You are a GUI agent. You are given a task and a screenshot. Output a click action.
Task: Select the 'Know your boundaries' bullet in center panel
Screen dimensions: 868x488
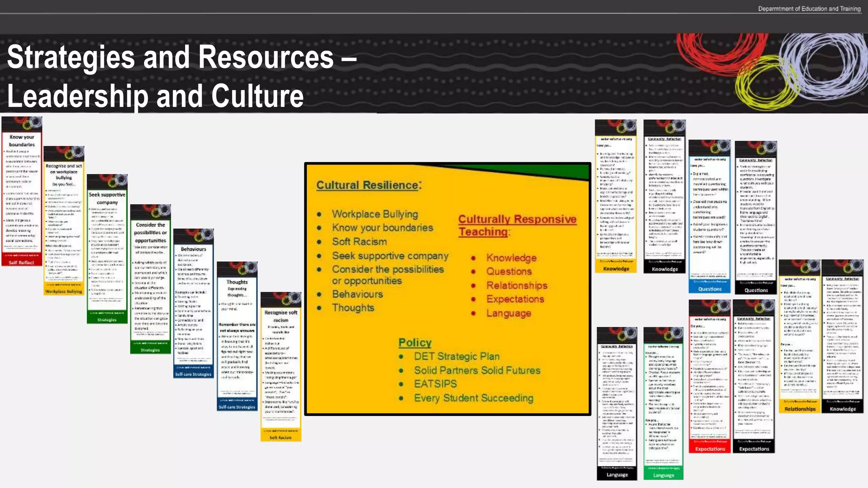pyautogui.click(x=382, y=227)
